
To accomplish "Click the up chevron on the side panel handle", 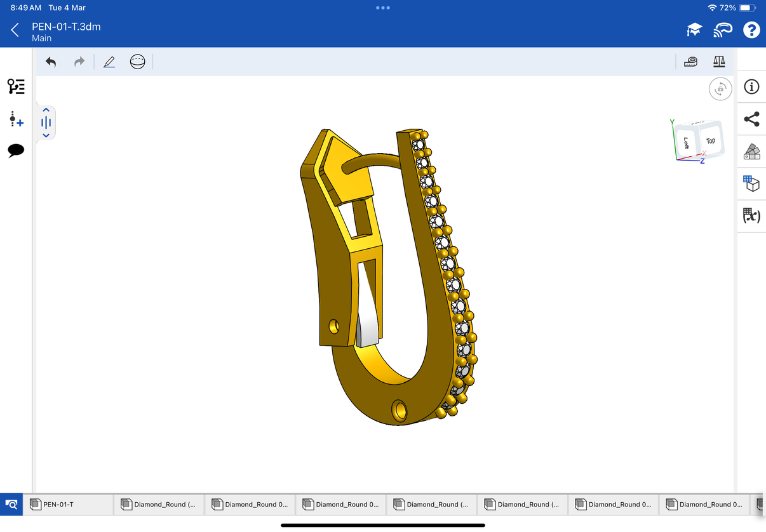I will [x=45, y=109].
